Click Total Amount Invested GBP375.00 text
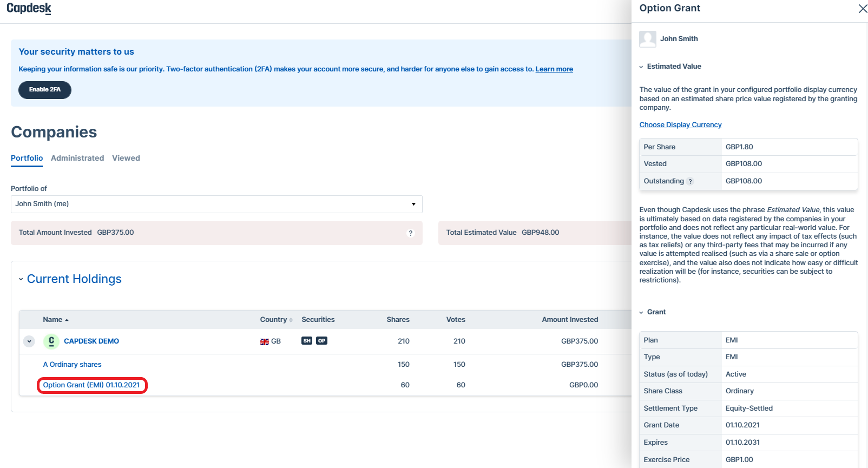 tap(76, 233)
